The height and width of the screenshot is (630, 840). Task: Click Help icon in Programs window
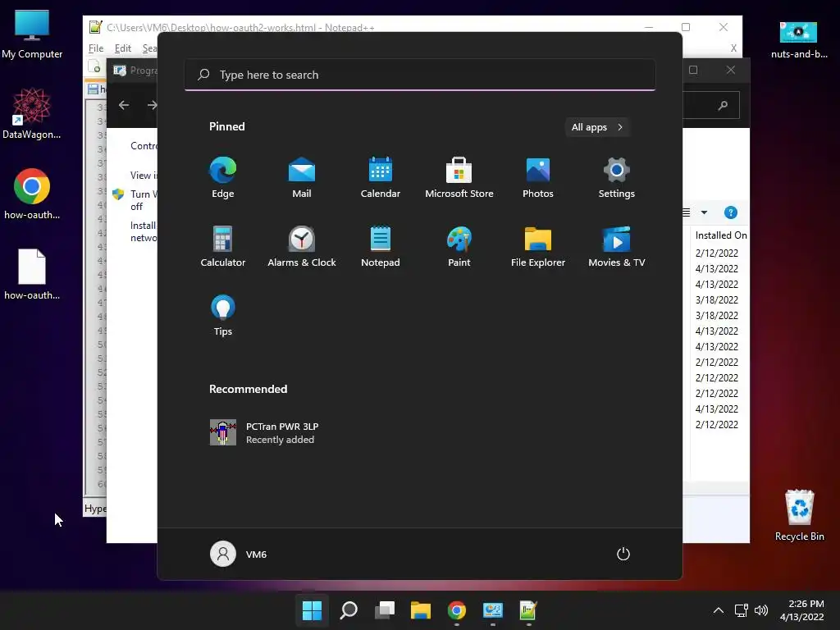pos(731,212)
